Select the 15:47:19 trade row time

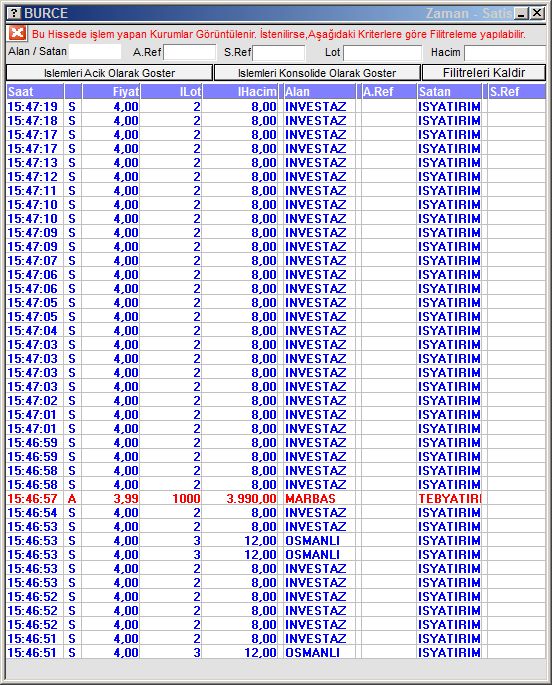[x=33, y=107]
